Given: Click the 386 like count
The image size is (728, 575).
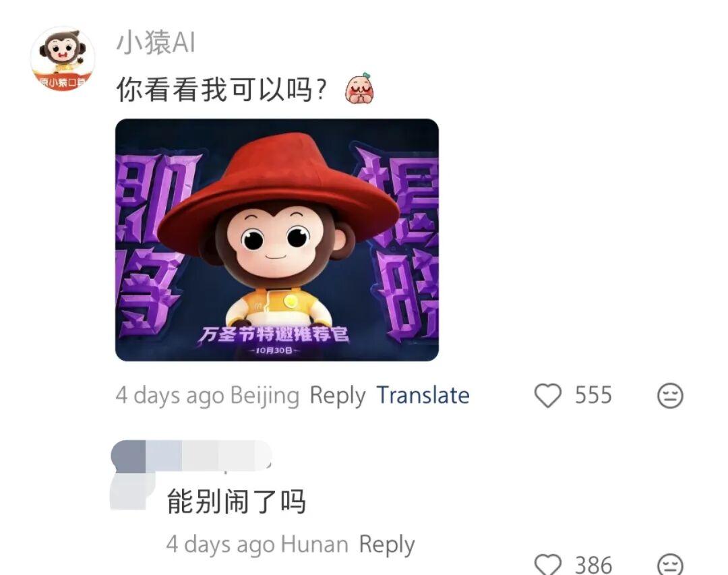Looking at the screenshot, I should pos(593,565).
